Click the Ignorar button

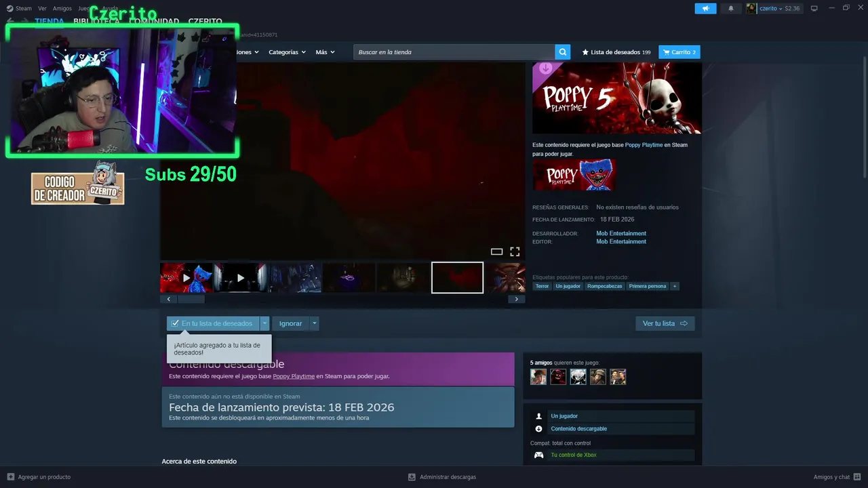[291, 323]
